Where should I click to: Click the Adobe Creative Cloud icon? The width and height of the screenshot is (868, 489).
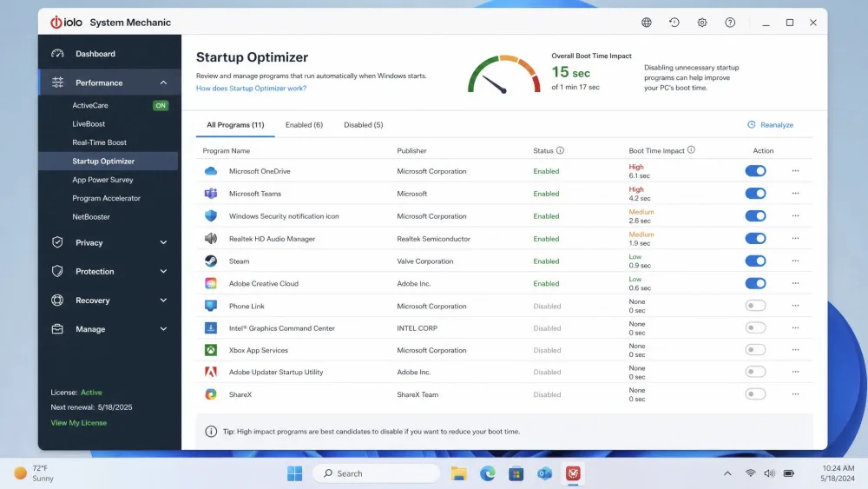(211, 283)
